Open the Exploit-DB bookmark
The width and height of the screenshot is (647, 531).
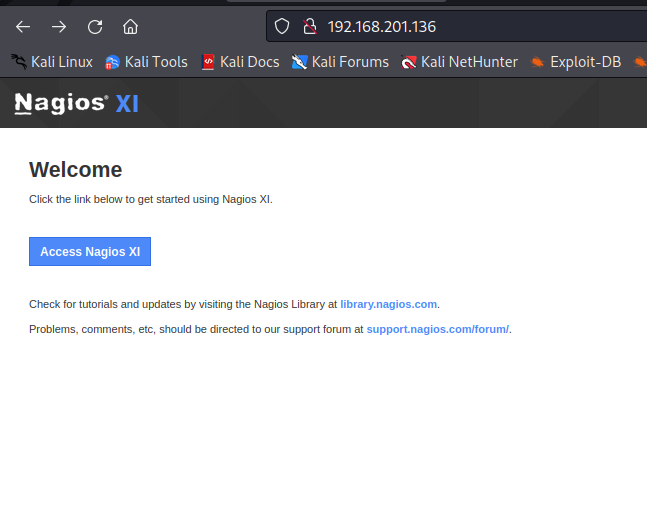click(x=575, y=62)
